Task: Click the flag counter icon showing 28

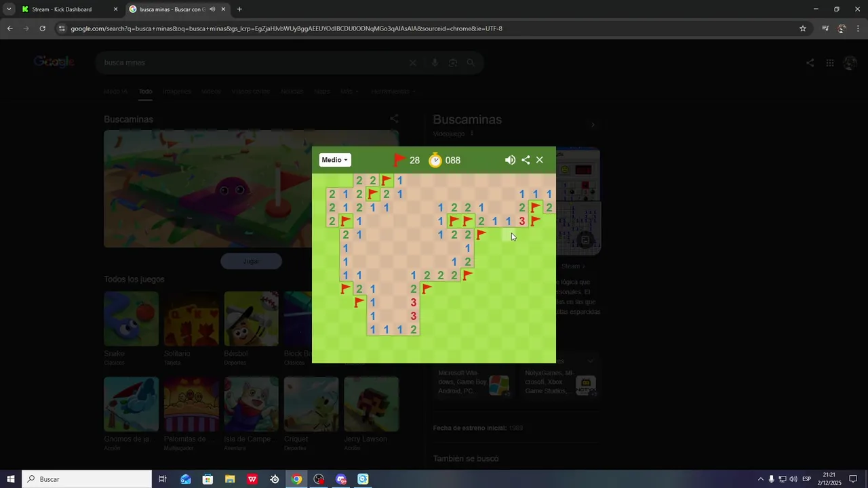Action: [399, 160]
